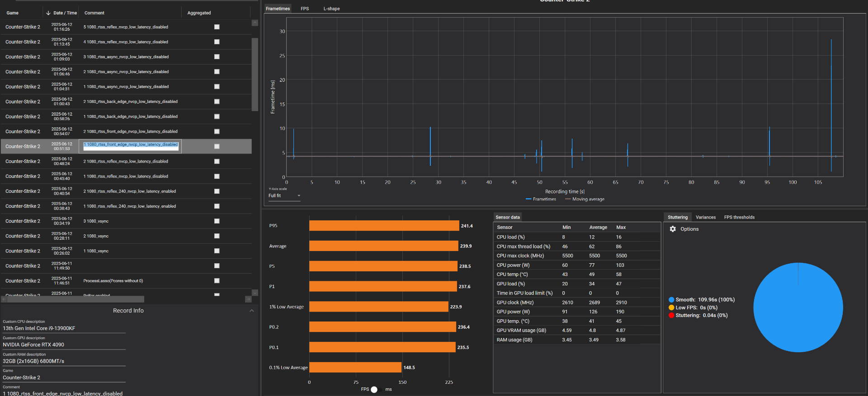Click the Comment field in Record Info
Screen dimensions: 868x396
pyautogui.click(x=64, y=393)
